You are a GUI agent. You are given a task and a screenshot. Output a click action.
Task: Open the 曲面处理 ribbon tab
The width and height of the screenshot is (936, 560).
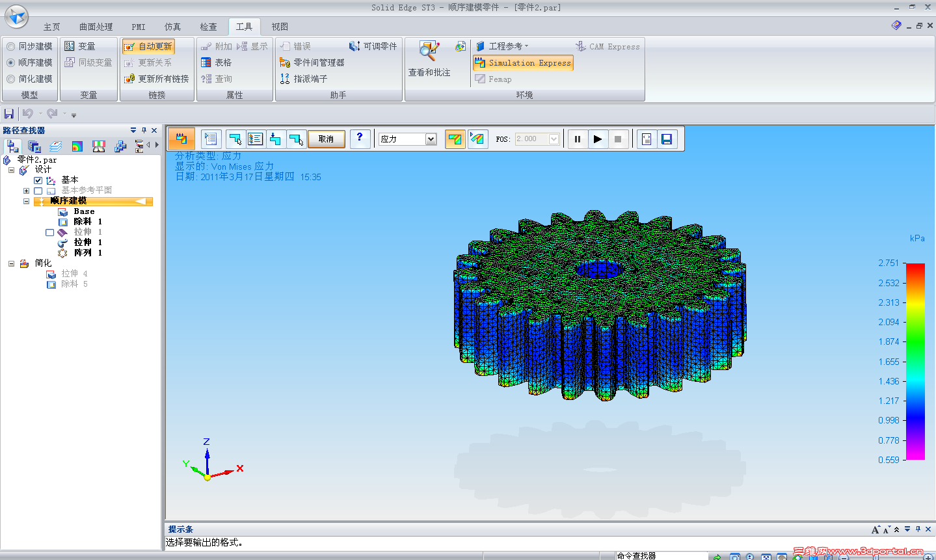pos(96,27)
